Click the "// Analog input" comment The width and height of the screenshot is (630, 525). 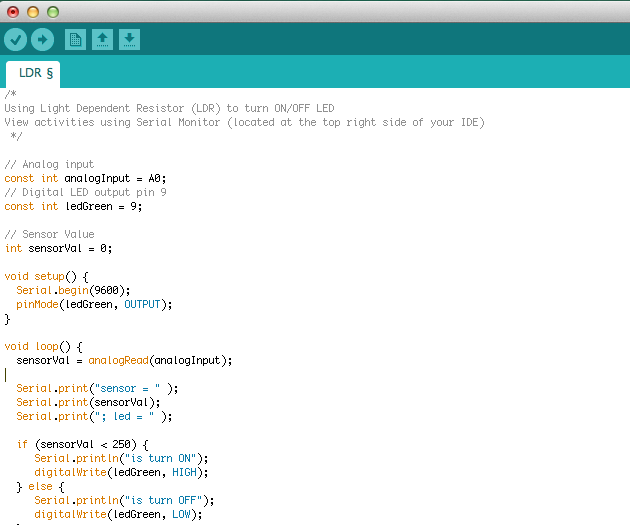[x=49, y=165]
